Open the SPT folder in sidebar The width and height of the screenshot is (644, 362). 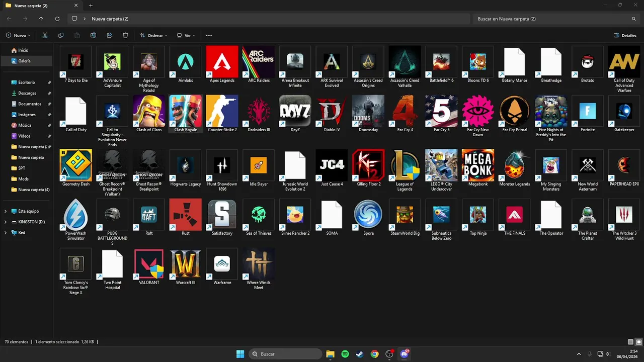point(22,168)
